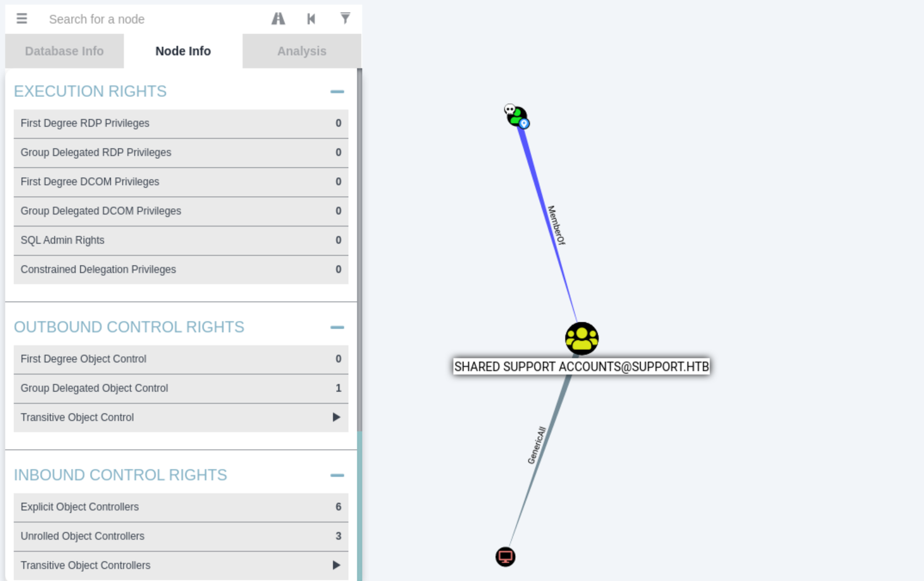Select the yellow group node

(582, 338)
